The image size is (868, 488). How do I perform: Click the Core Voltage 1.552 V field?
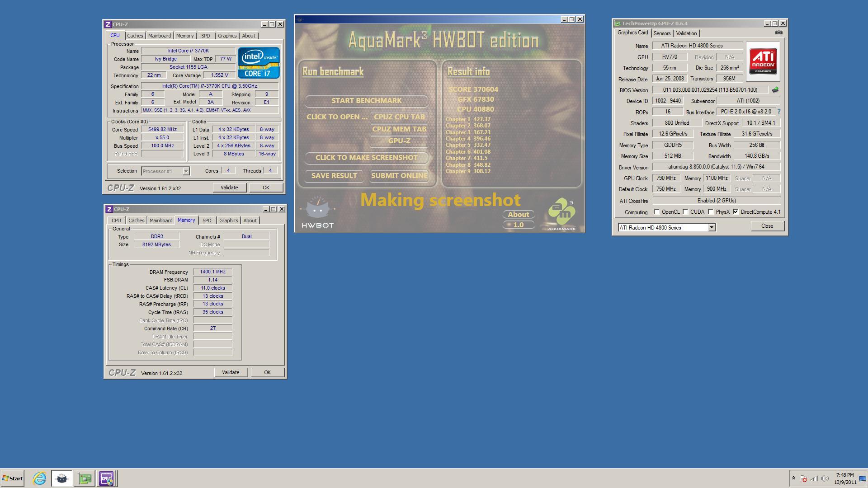tap(219, 75)
